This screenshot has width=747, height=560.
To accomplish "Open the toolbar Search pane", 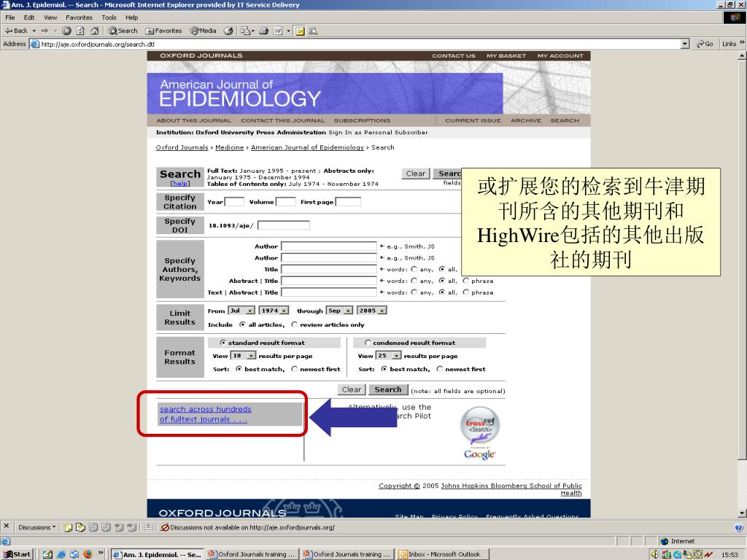I will click(x=123, y=31).
